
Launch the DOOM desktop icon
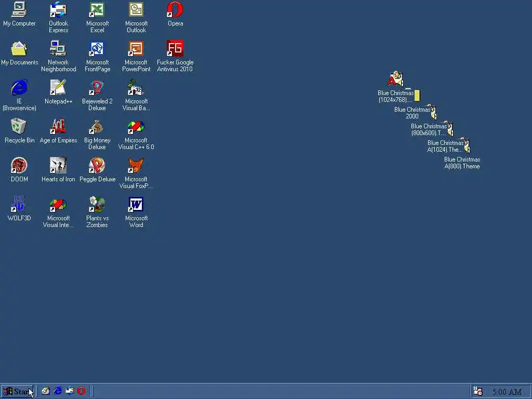click(19, 165)
